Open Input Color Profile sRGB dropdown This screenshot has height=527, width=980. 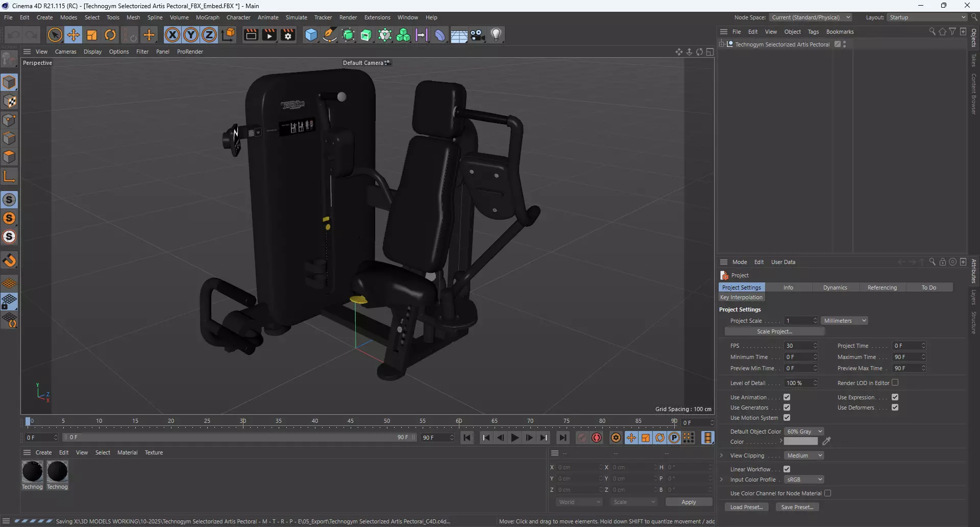pos(804,480)
